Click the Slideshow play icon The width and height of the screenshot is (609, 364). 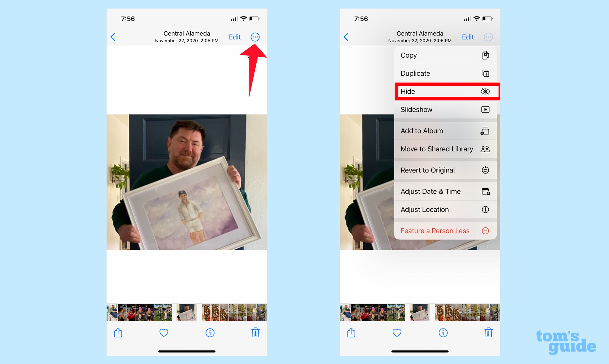[x=486, y=109]
